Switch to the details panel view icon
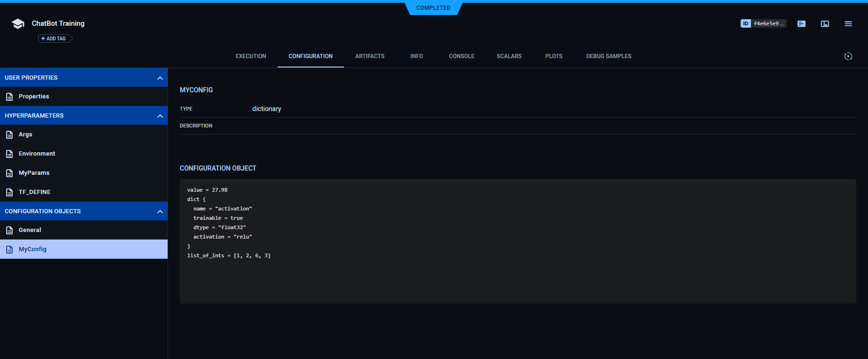The image size is (868, 359). click(825, 24)
